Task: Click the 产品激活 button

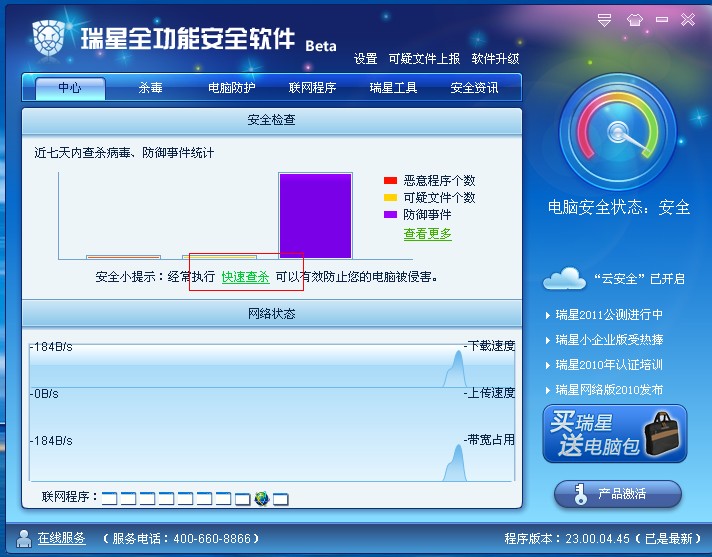Action: click(618, 494)
